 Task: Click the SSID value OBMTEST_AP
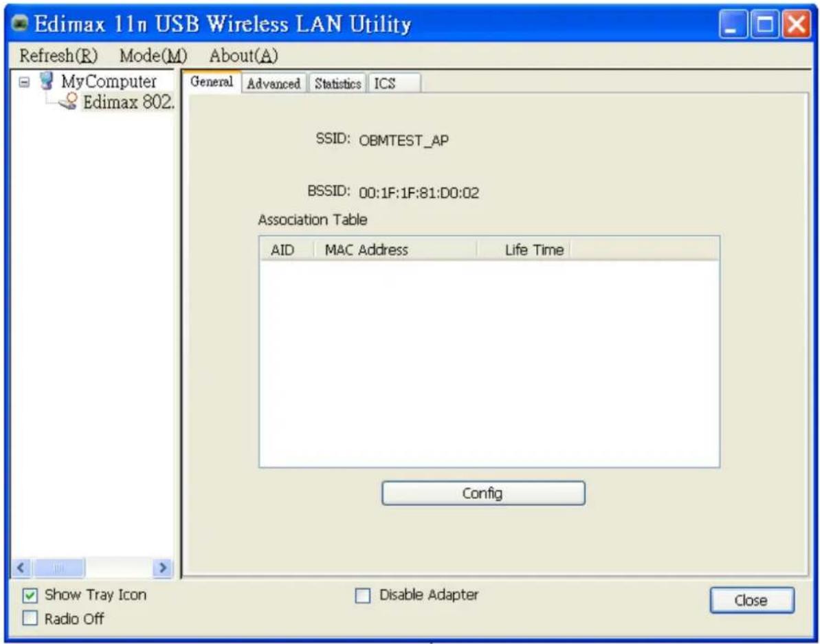tap(403, 141)
